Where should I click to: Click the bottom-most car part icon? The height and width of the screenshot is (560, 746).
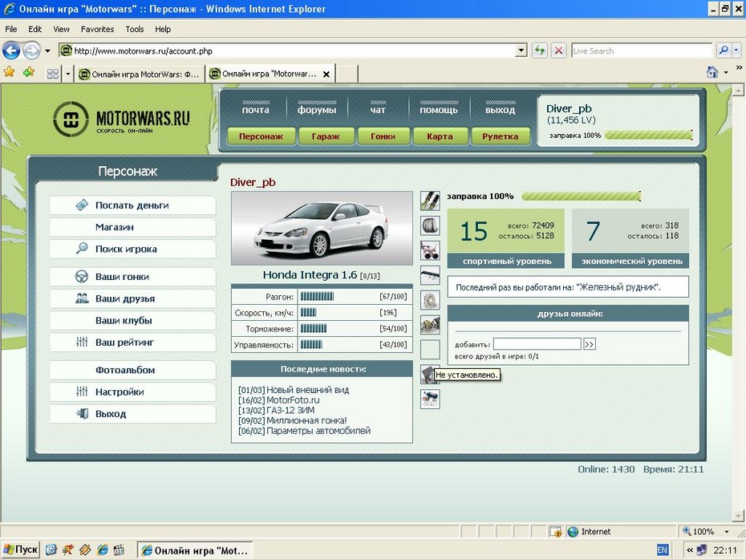coord(430,400)
